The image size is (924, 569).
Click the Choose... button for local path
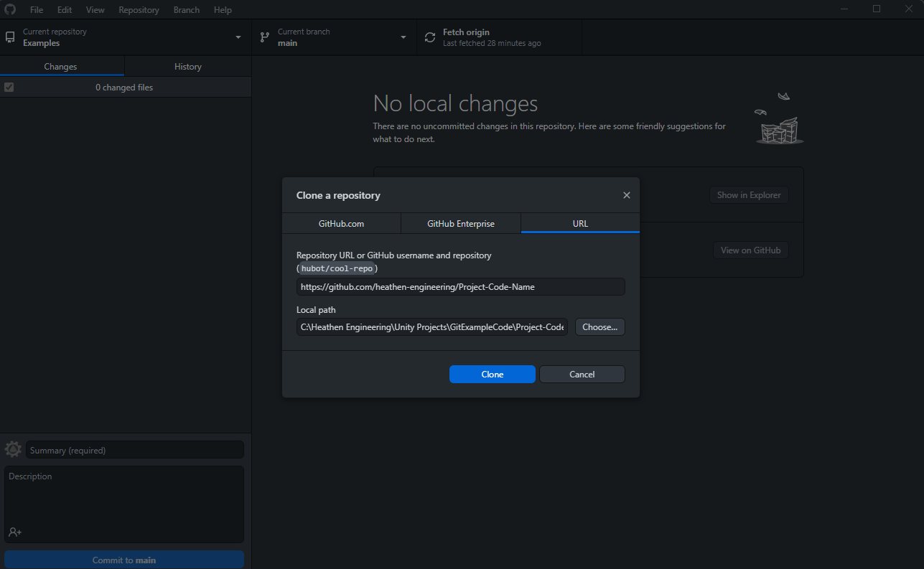[600, 327]
